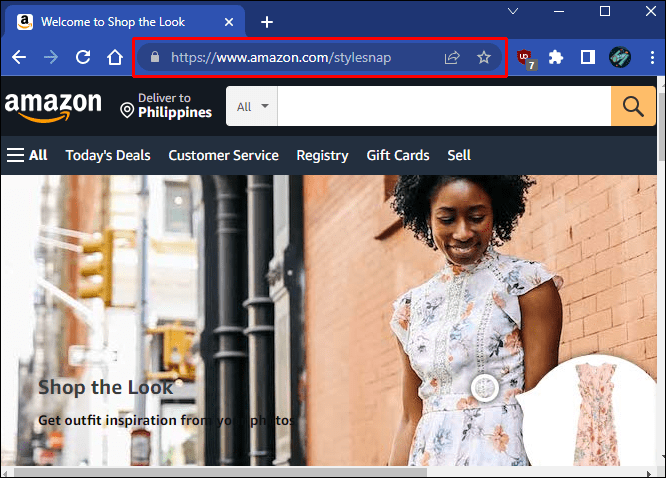Viewport: 666px width, 478px height.
Task: Open the browser home page icon
Action: [115, 57]
